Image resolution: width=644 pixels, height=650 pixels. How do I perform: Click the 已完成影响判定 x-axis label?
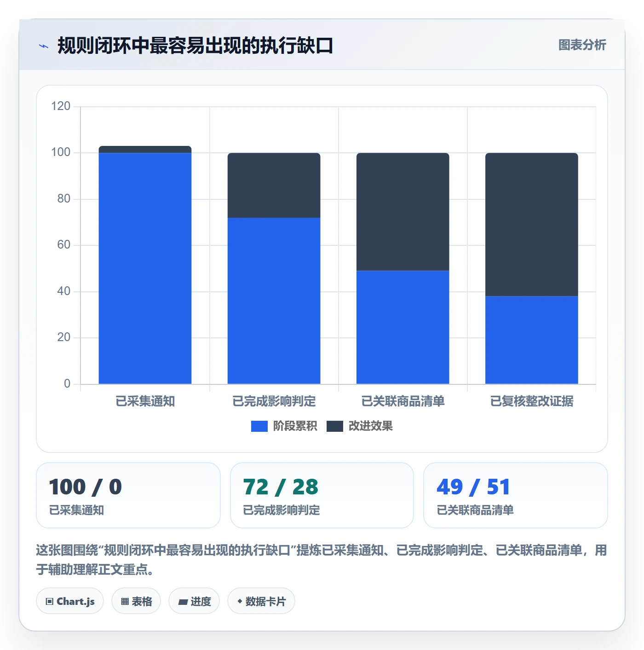pyautogui.click(x=274, y=401)
